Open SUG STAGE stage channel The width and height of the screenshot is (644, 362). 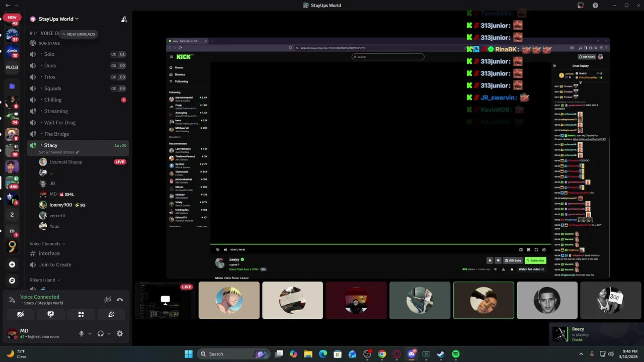click(x=78, y=43)
